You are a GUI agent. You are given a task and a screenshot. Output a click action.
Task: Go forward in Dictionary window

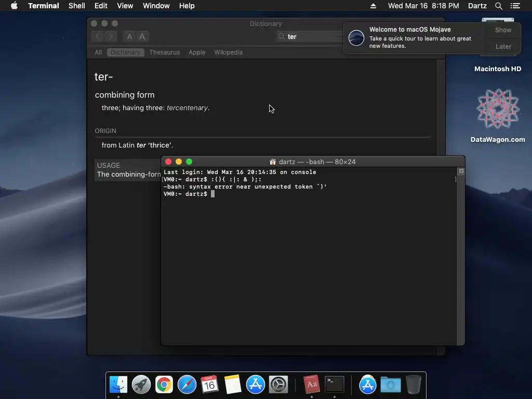(111, 36)
